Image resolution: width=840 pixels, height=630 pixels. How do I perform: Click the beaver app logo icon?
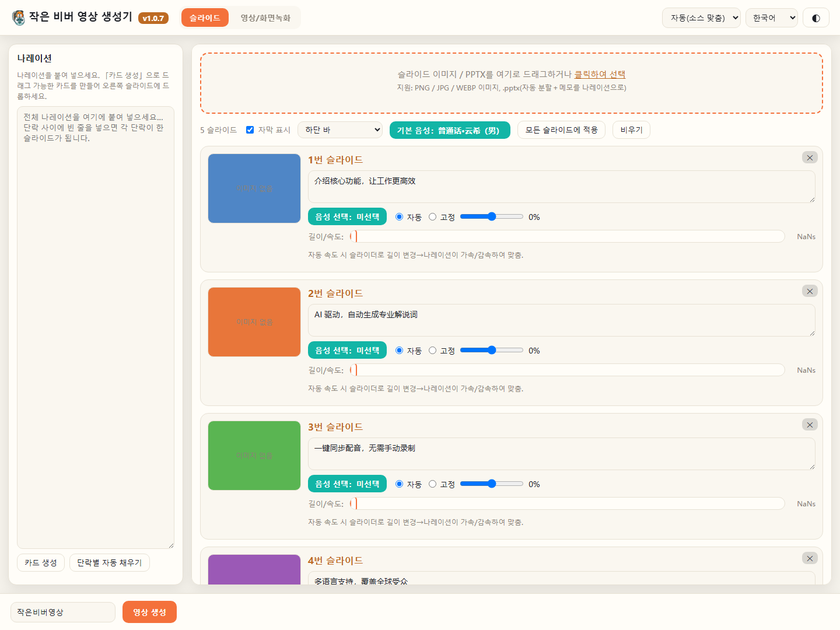19,17
